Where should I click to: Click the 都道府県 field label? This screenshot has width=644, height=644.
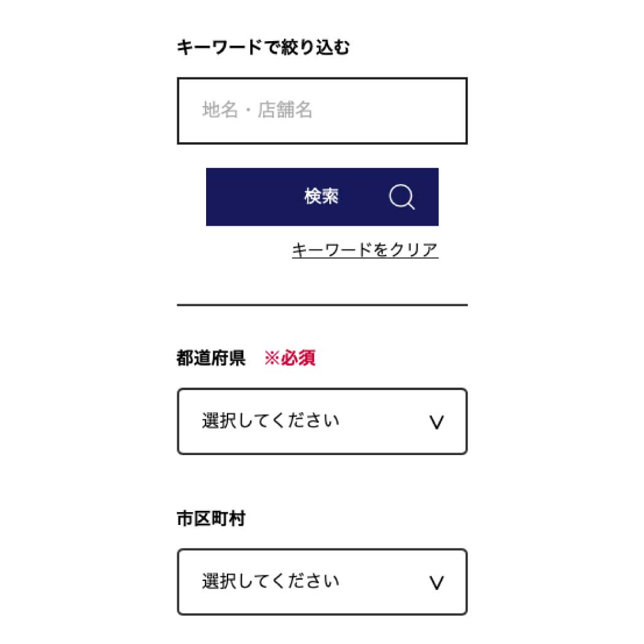211,358
